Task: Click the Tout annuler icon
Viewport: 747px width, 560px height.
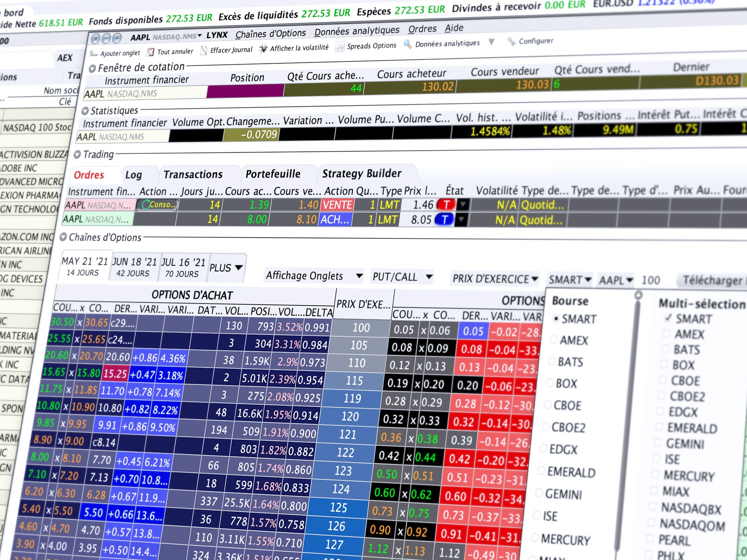Action: point(150,52)
